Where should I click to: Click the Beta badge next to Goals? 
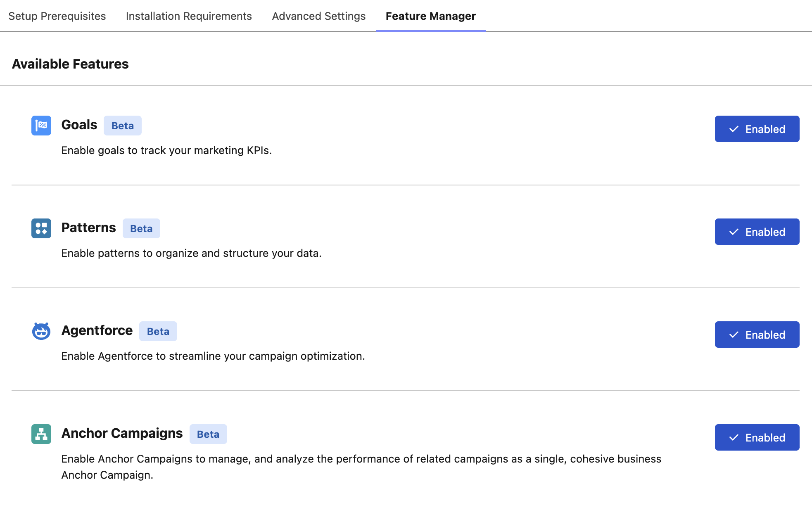pyautogui.click(x=122, y=126)
